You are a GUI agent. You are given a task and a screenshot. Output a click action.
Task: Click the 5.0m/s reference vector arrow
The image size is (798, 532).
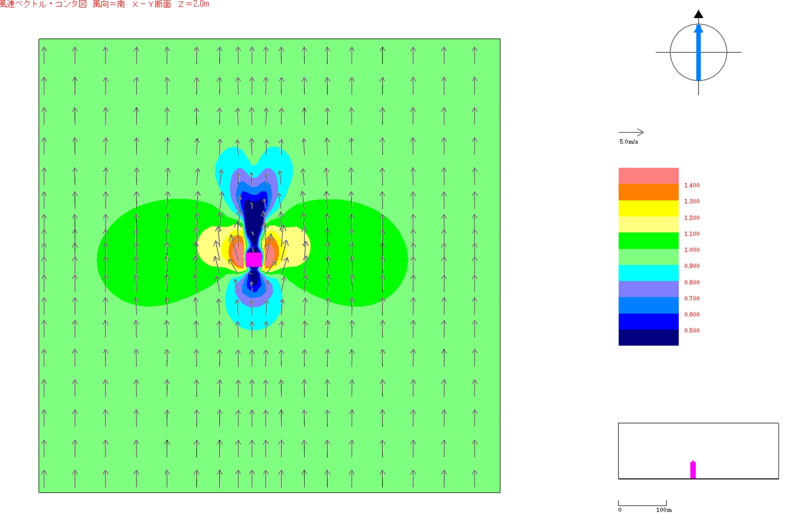tap(631, 132)
